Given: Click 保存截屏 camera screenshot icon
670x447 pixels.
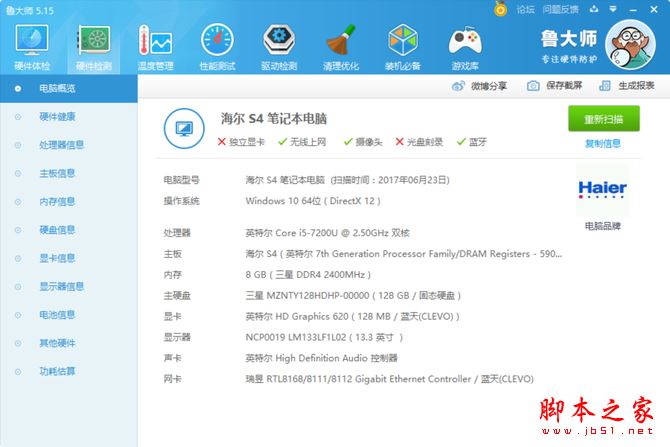Looking at the screenshot, I should tap(533, 86).
